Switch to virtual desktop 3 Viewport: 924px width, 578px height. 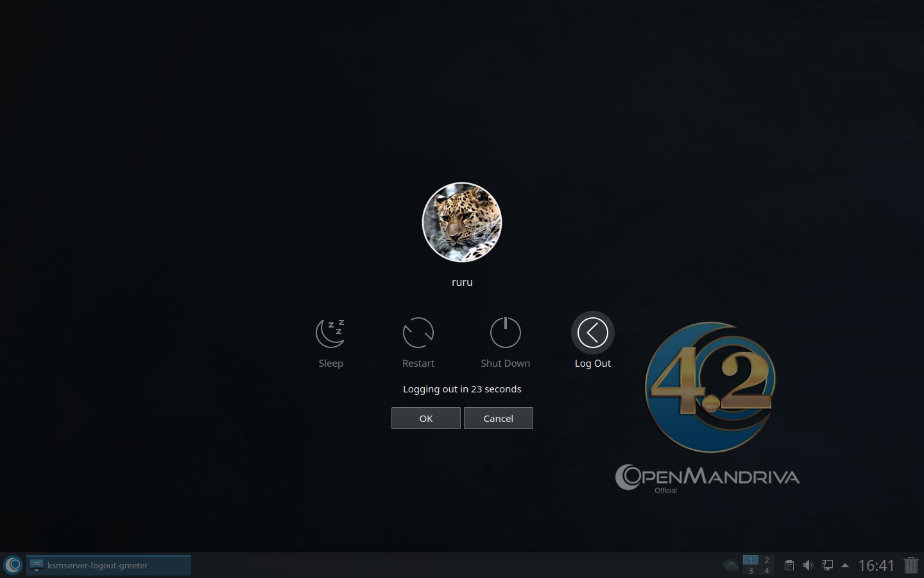[x=750, y=571]
